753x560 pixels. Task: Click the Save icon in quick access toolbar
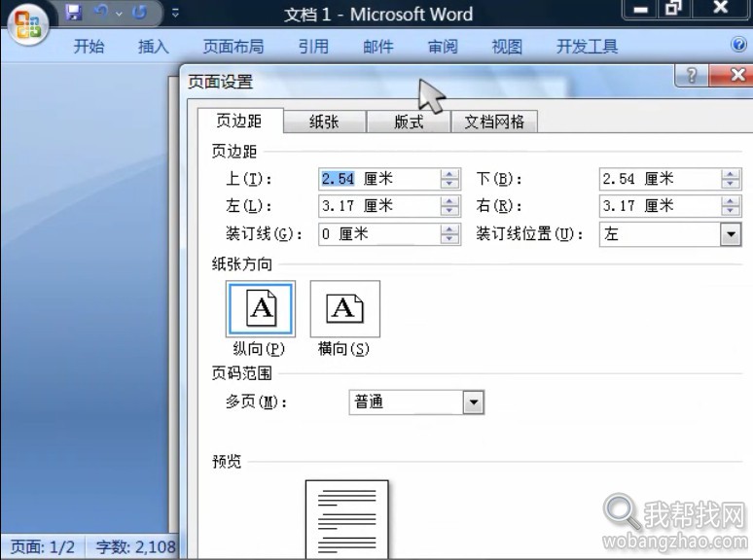[74, 12]
